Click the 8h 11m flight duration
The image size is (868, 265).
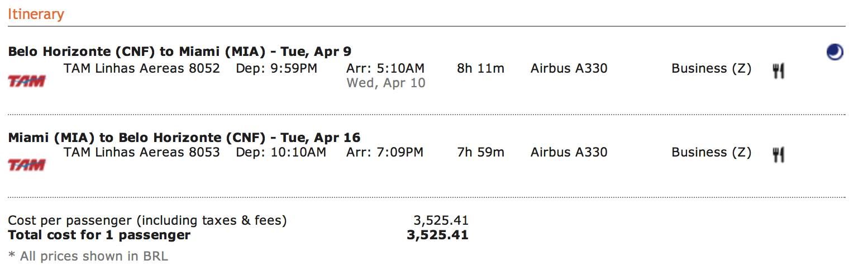coord(480,69)
